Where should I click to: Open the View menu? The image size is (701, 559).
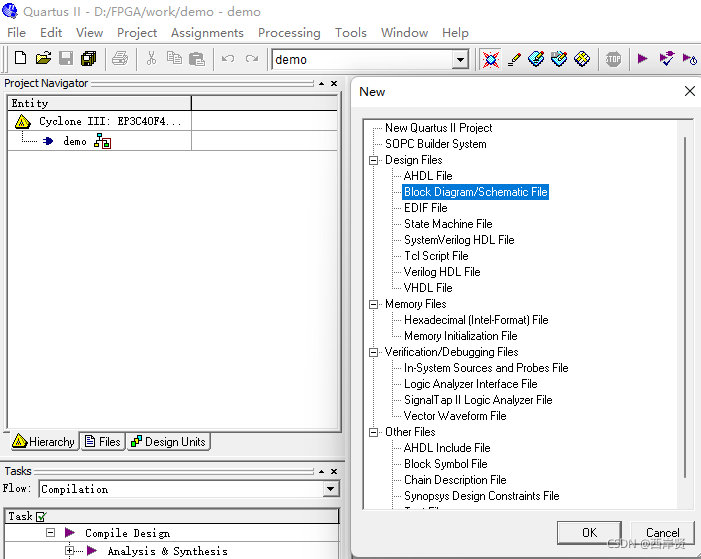point(89,33)
